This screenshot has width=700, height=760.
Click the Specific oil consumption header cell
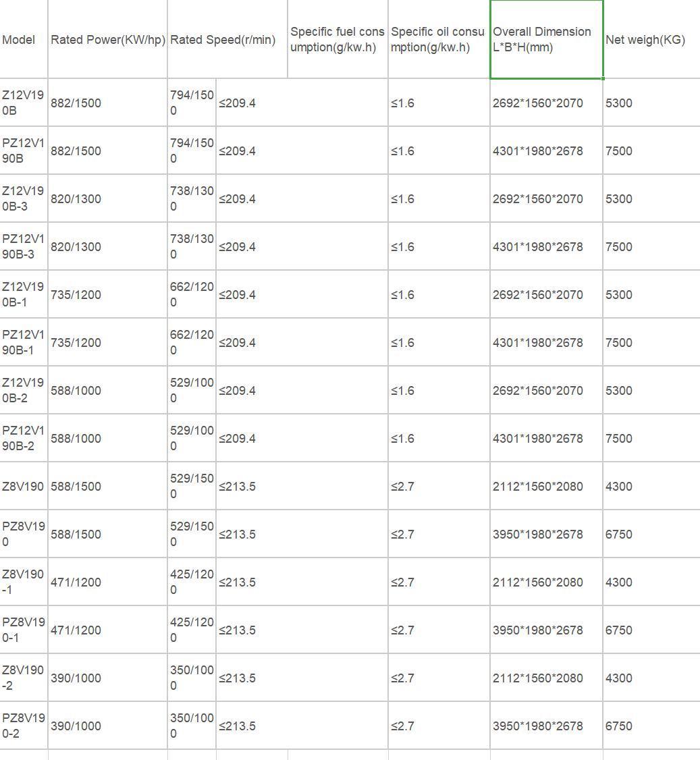point(437,40)
